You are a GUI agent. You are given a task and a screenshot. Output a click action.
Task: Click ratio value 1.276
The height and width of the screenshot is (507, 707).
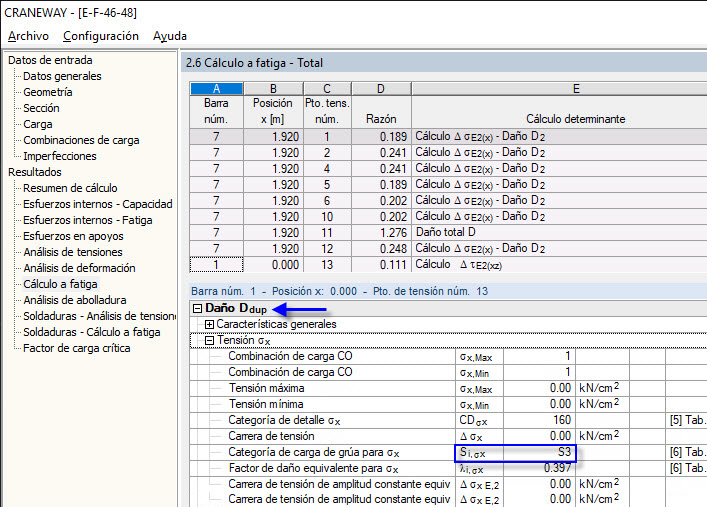[x=381, y=233]
